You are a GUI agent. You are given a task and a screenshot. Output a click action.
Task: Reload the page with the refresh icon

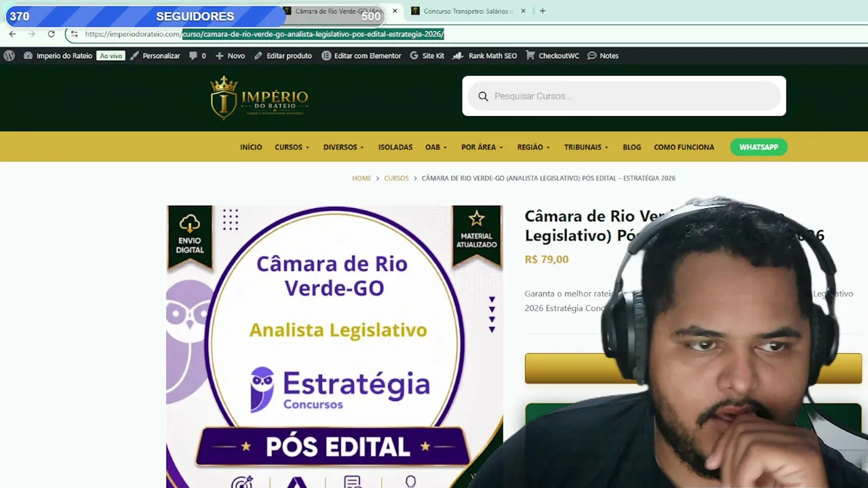(51, 34)
